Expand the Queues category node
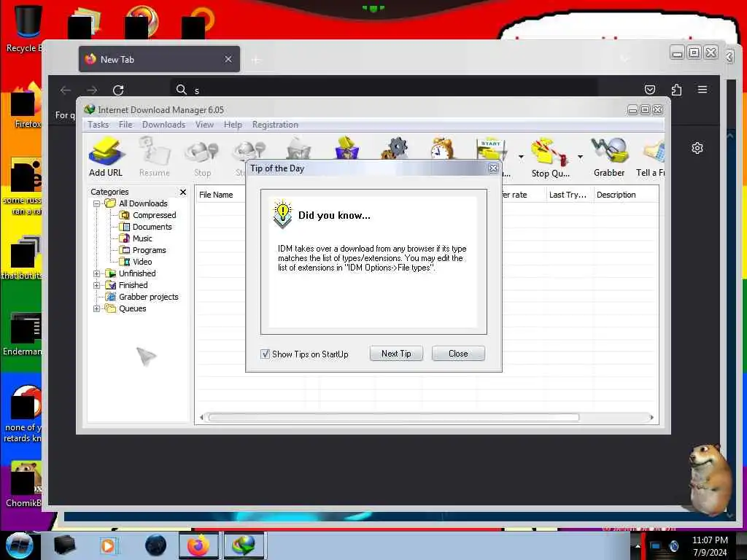747x560 pixels. coord(97,308)
